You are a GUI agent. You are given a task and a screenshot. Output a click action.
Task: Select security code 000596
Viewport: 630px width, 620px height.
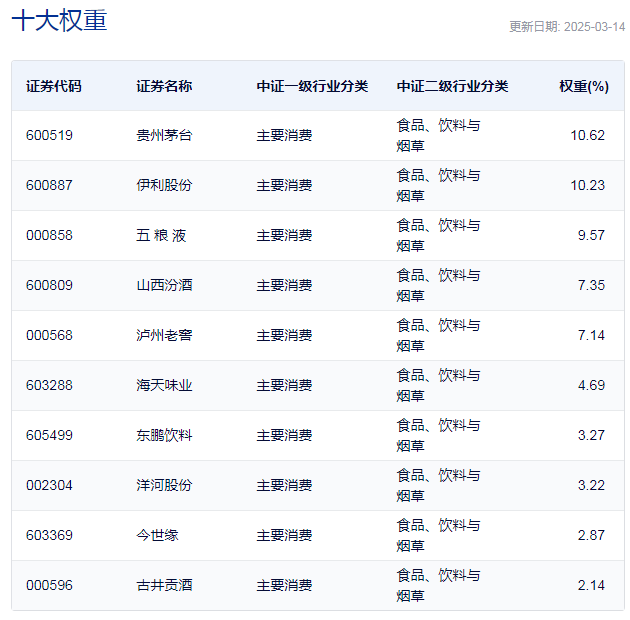point(49,585)
